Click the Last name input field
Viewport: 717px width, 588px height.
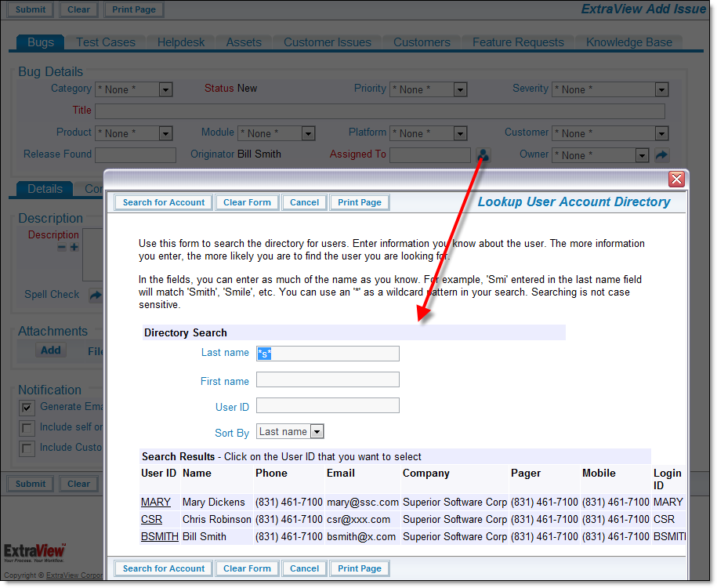click(328, 354)
